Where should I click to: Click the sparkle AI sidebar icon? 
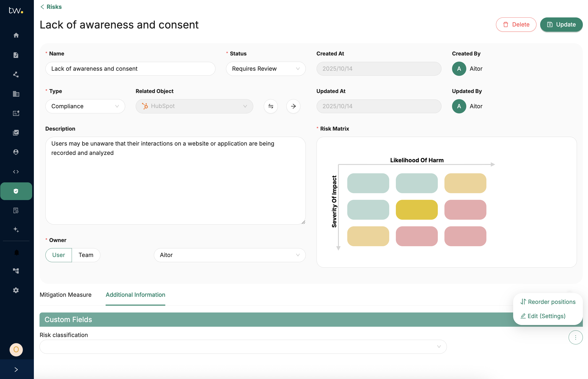coord(16,230)
